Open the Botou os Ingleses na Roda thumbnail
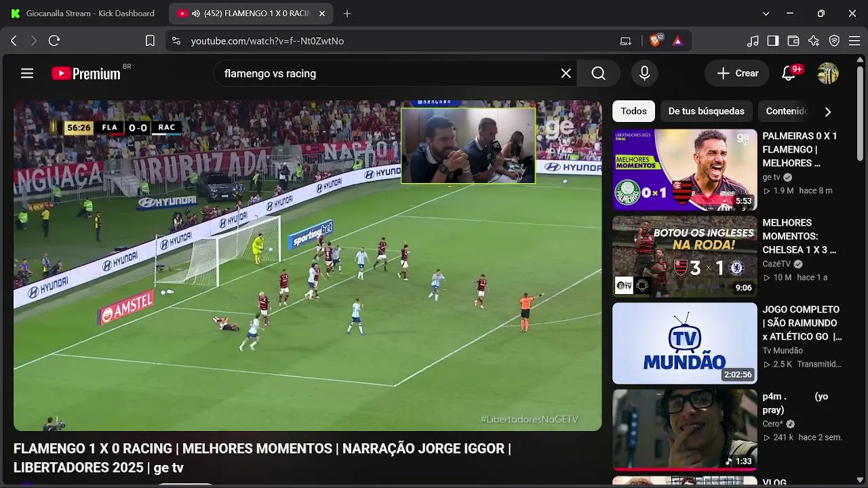 [685, 257]
